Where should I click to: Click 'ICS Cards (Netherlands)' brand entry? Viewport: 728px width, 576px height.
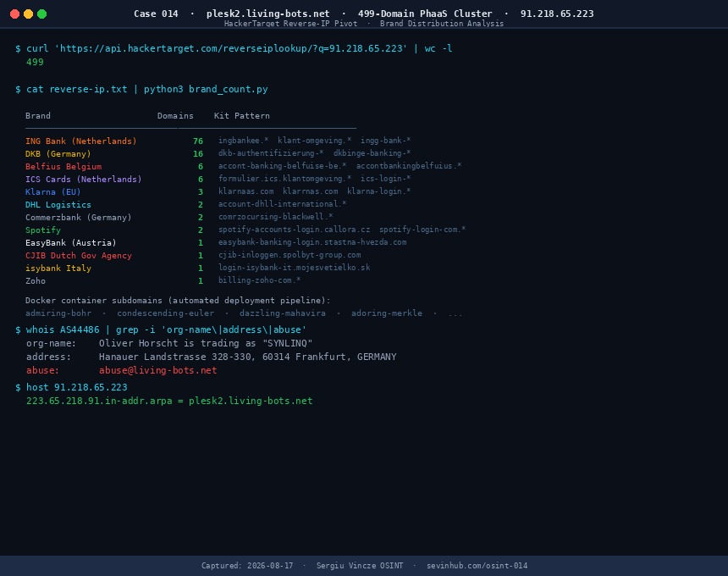tap(84, 179)
